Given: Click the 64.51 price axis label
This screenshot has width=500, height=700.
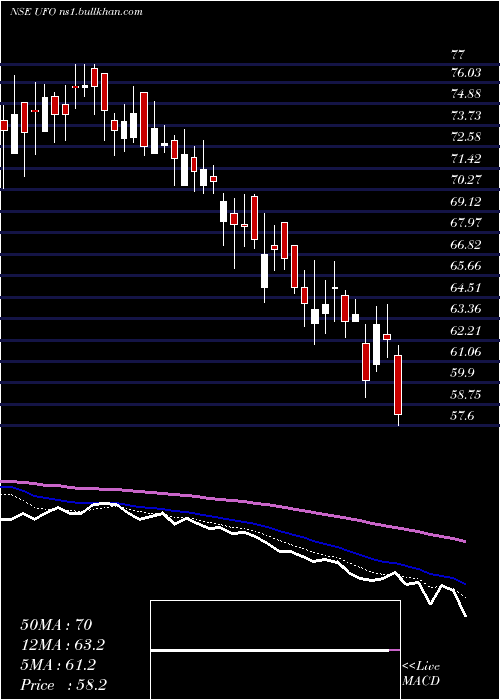Looking at the screenshot, I should 466,287.
